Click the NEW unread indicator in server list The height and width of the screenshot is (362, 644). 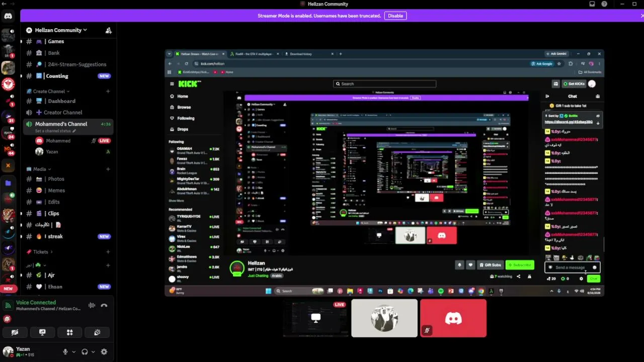coord(8,289)
